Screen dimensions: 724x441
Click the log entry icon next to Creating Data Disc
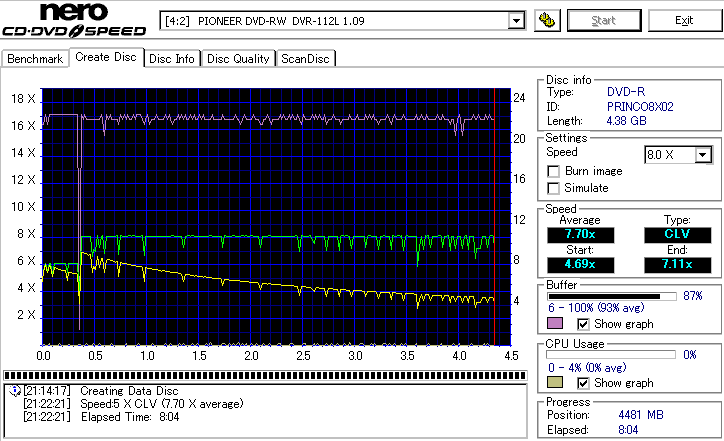pyautogui.click(x=13, y=390)
